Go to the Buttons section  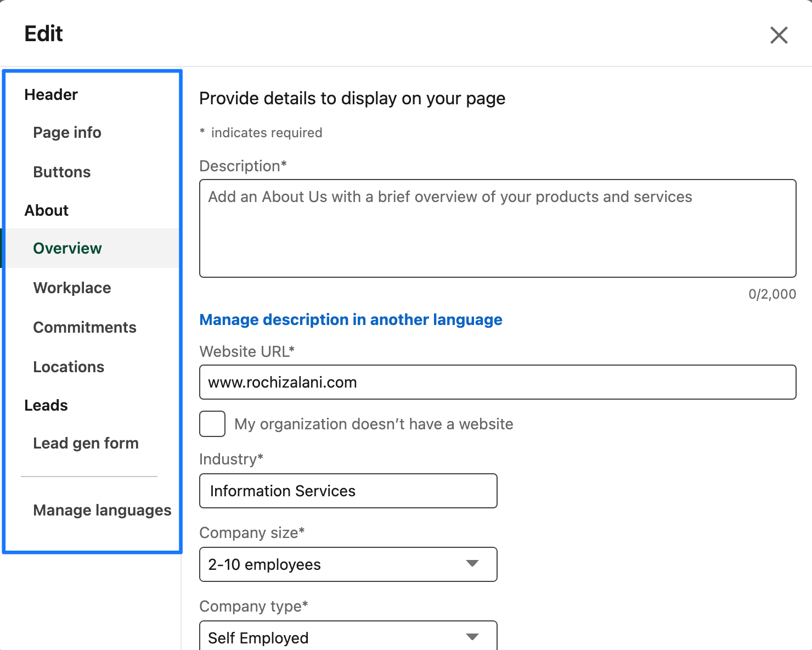point(61,172)
